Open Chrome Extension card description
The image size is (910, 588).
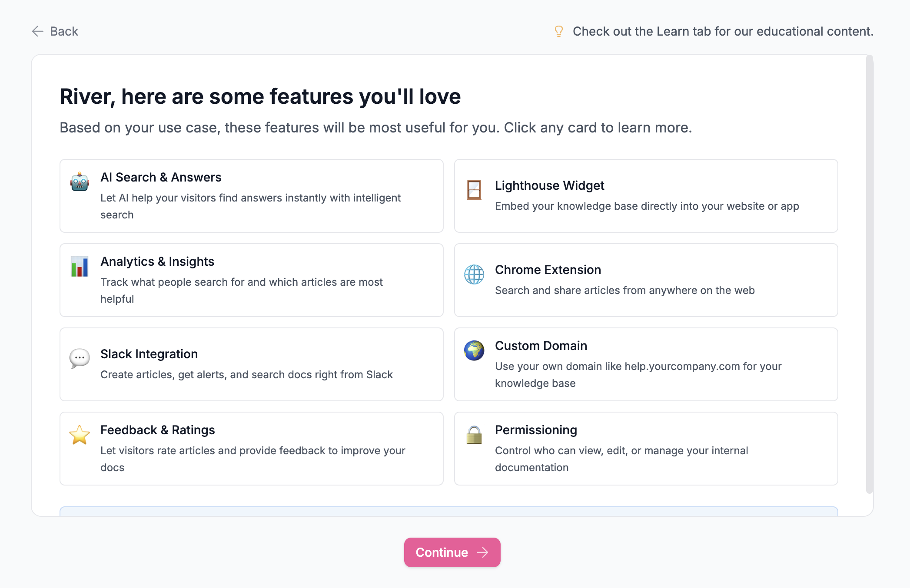624,290
